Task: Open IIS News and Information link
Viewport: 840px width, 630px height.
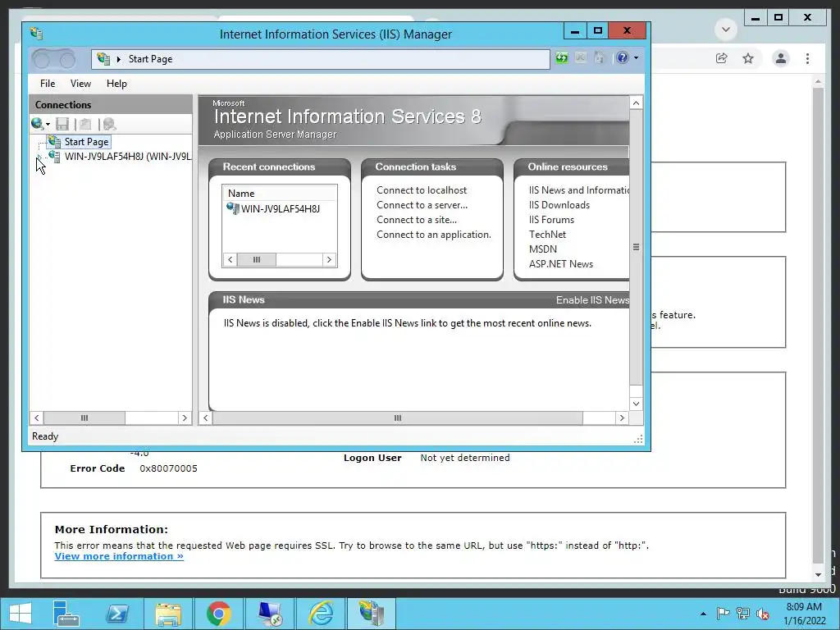Action: [x=578, y=190]
